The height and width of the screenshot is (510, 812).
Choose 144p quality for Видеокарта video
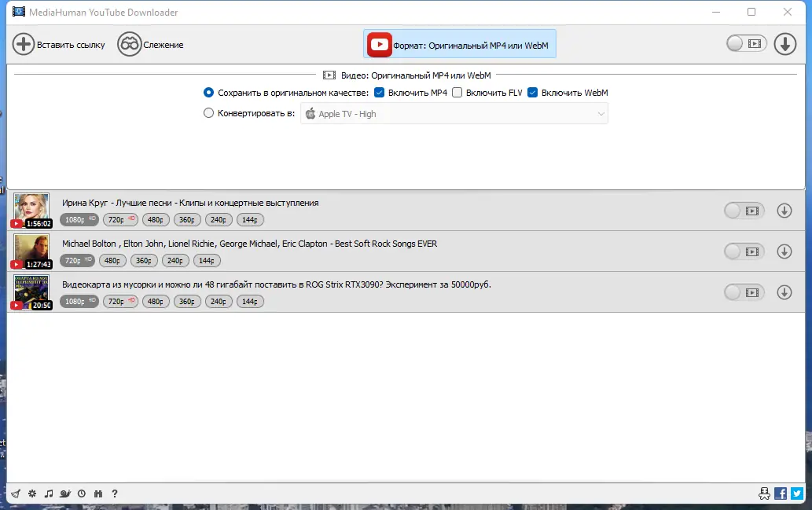[250, 301]
